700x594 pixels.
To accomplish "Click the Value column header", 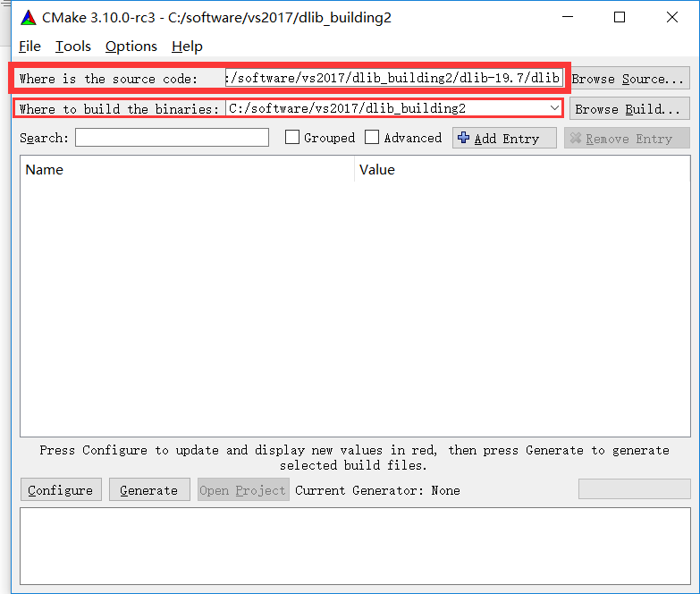I will click(522, 170).
